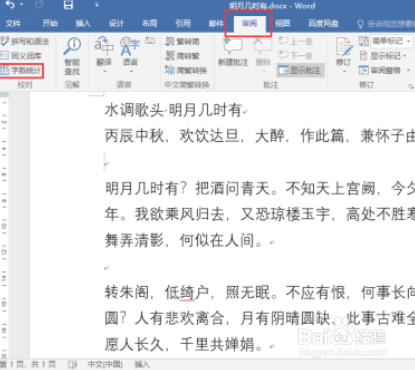
Task: Click the small icon right of 语言
Action: pyautogui.click(x=150, y=41)
